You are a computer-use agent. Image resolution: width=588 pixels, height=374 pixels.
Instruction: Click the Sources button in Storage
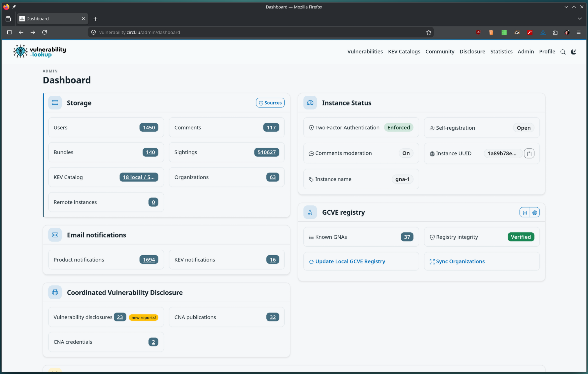(270, 103)
